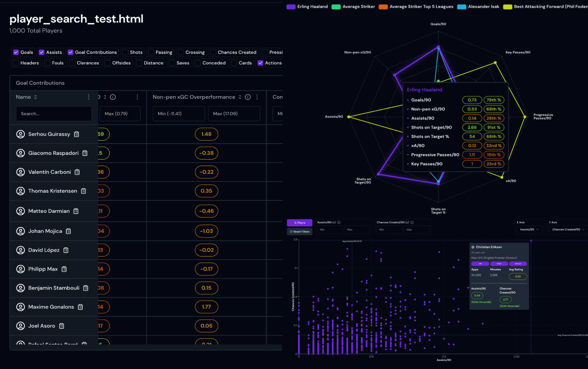Sort table by Name column arrows
Viewport: 588px width, 369px height.
[x=36, y=97]
